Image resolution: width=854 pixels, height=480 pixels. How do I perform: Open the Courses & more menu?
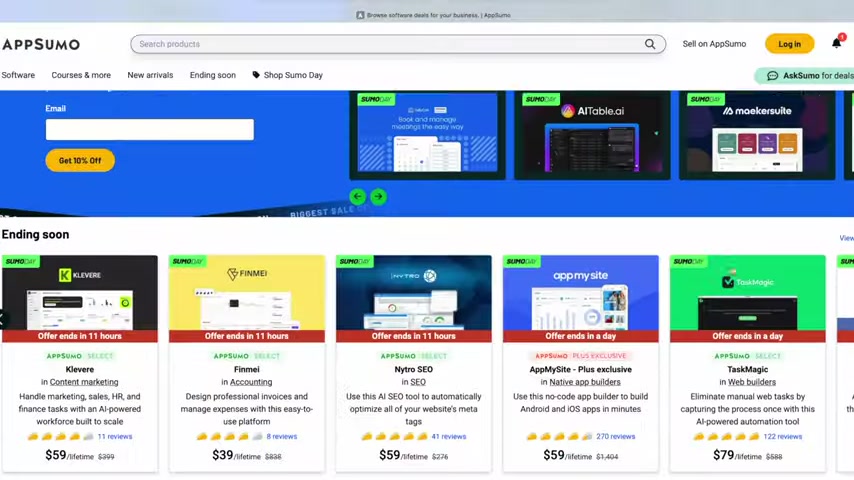[81, 75]
